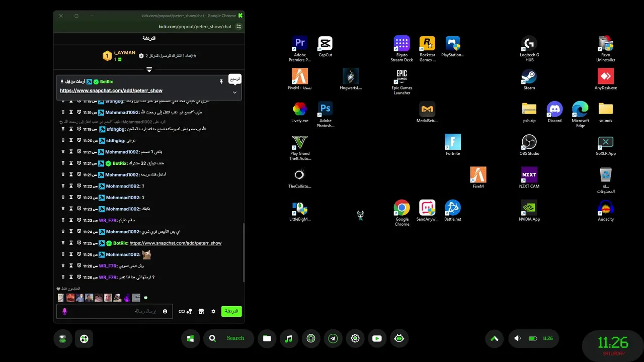Collapse the leaderboard with the stacked arrow
The height and width of the screenshot is (362, 644).
pos(149,69)
